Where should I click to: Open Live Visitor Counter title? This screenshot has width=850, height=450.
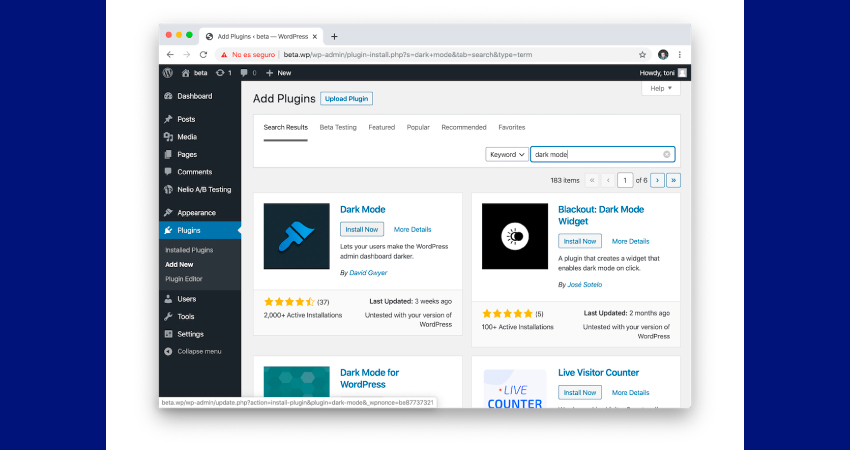coord(598,372)
